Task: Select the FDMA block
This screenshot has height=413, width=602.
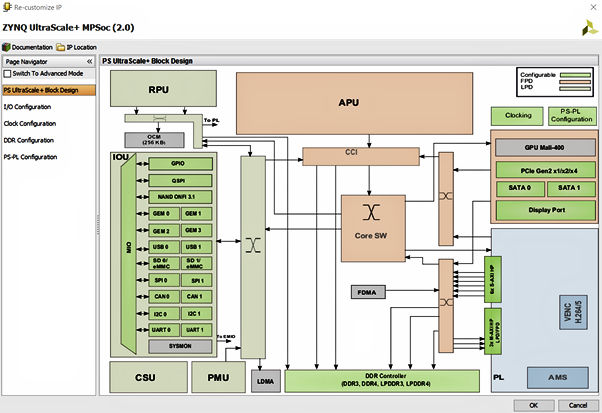Action: (368, 292)
